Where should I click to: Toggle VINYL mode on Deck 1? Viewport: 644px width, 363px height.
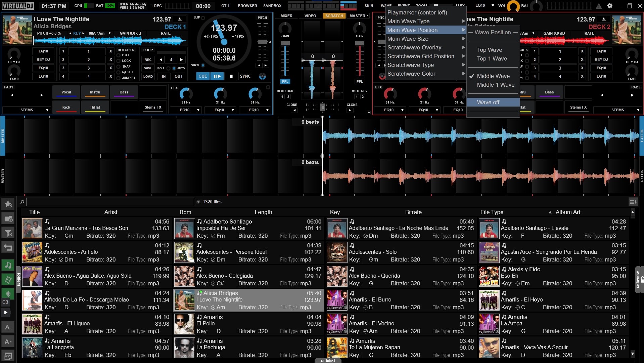coord(203,65)
